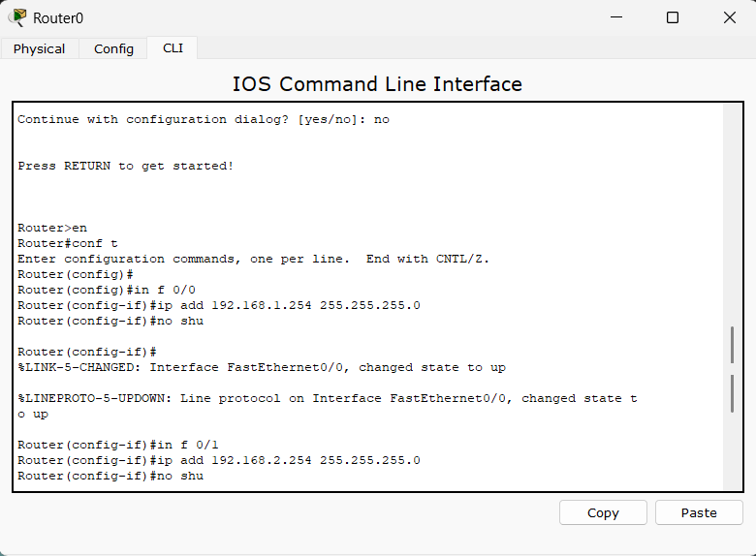Click the 'IOS Command Line Interface' heading
The image size is (756, 556).
377,84
